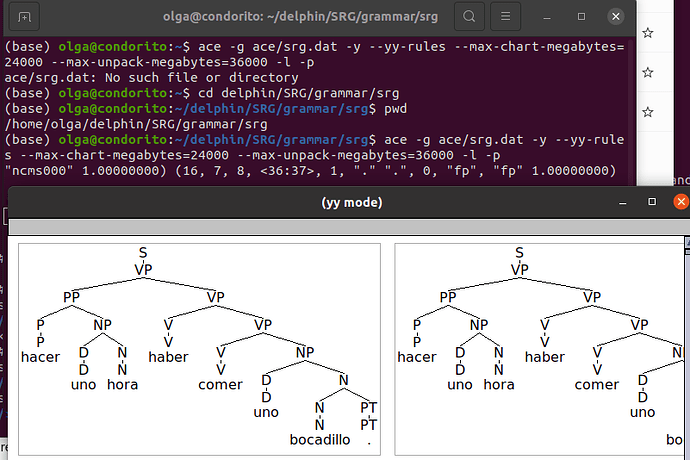Click 'hora' leaf in the first tree
The image size is (690, 460).
tap(122, 385)
